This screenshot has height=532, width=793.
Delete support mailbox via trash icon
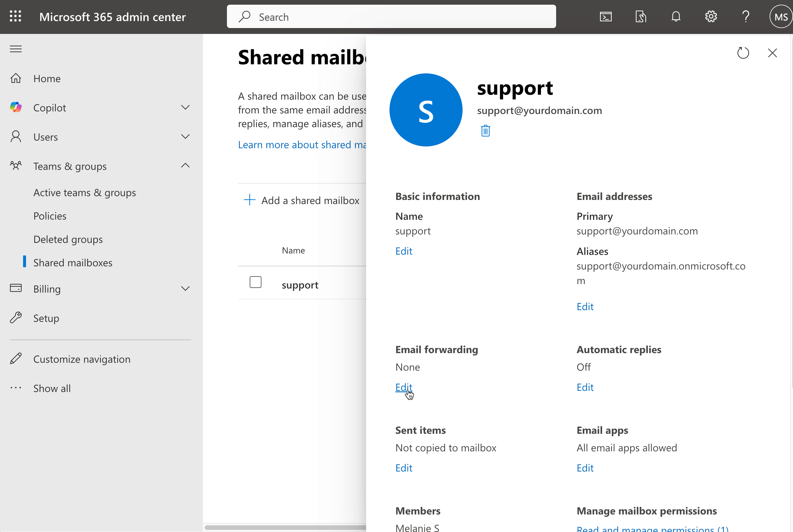[x=485, y=131]
